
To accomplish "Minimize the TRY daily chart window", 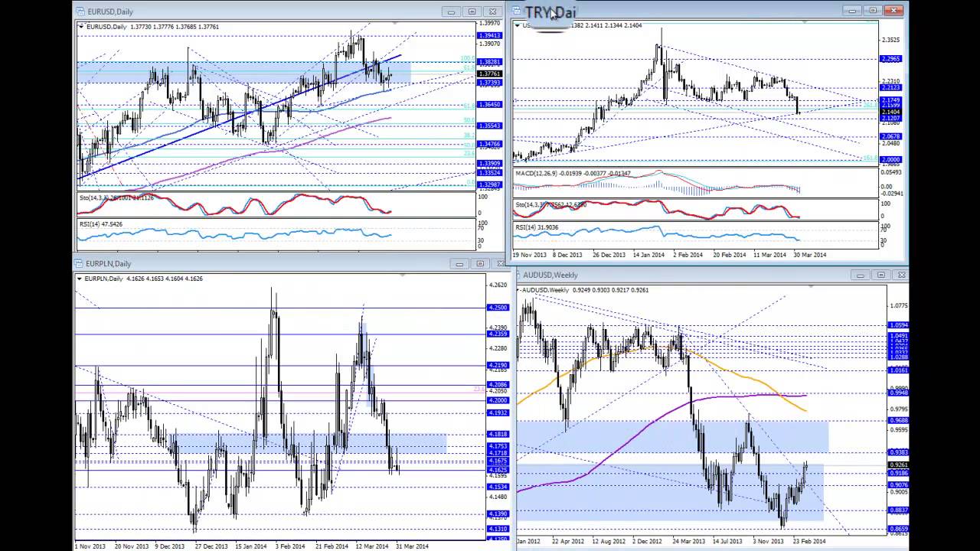I will point(852,11).
